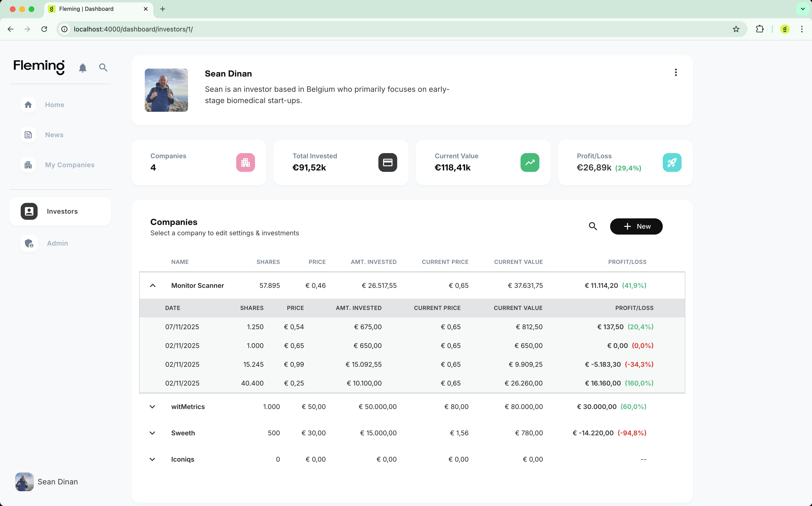Viewport: 812px width, 506px height.
Task: Click the Profit/Loss rocket icon
Action: (671, 163)
